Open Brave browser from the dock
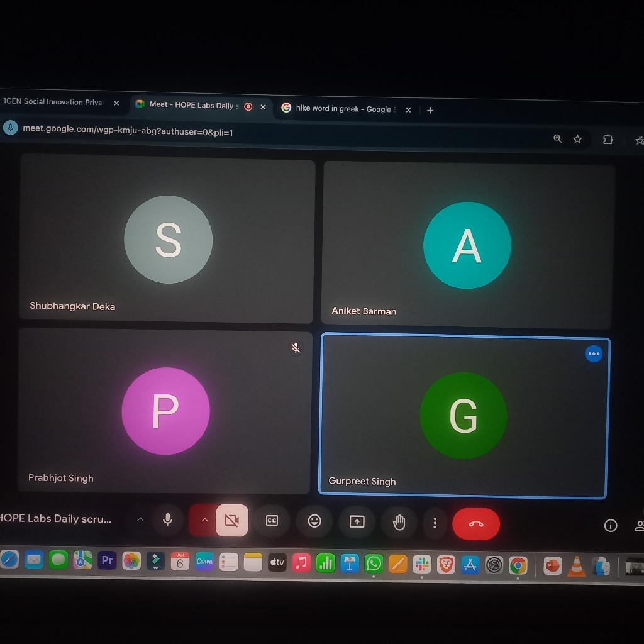The width and height of the screenshot is (644, 644). [446, 565]
